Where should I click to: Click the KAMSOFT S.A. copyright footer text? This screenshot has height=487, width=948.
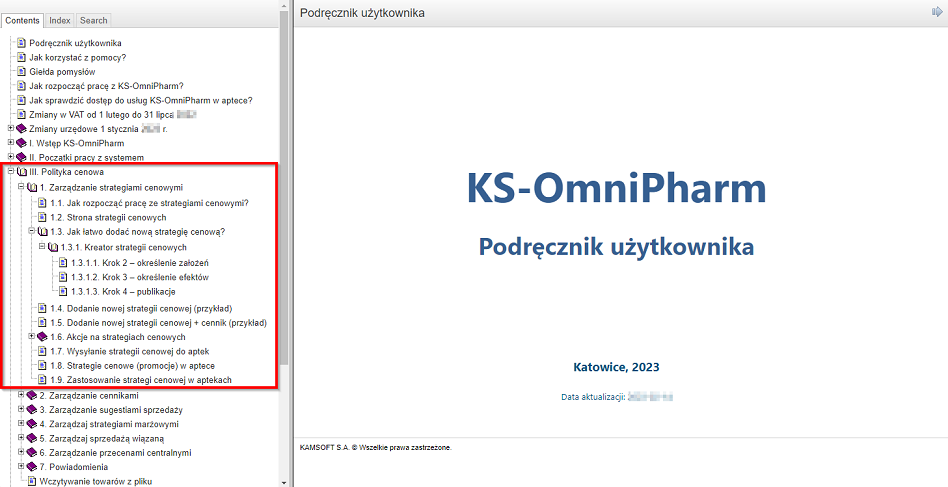pos(376,448)
